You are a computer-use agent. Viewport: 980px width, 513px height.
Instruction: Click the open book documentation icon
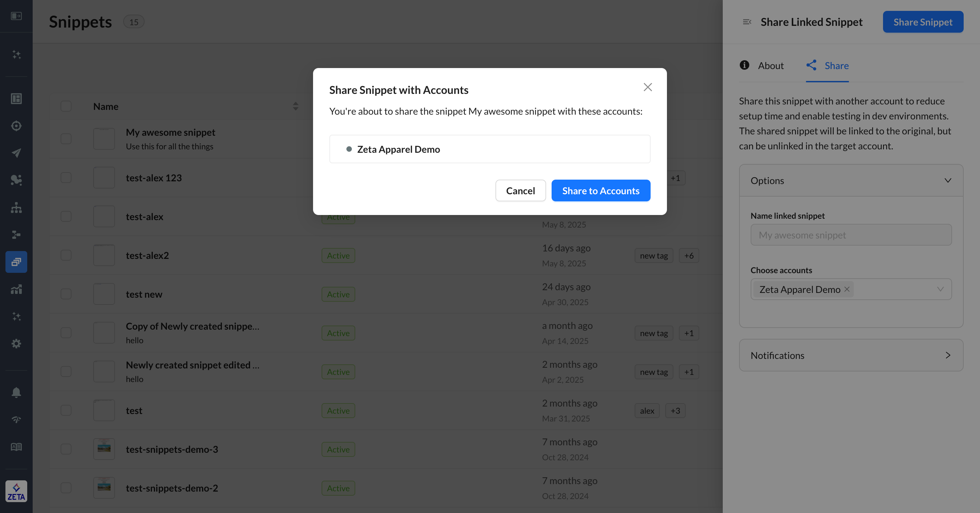(16, 447)
